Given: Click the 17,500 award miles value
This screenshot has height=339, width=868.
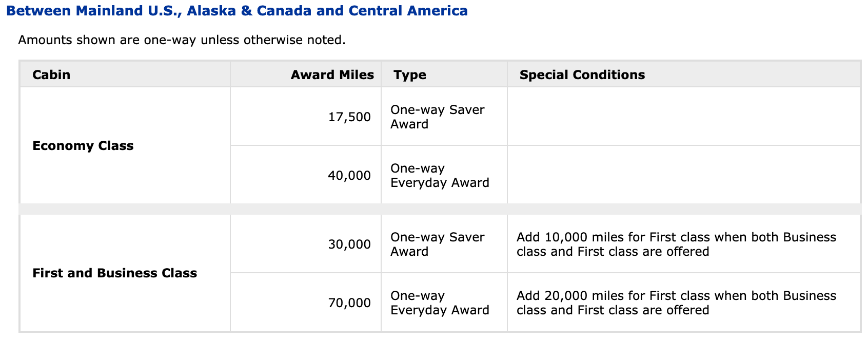Looking at the screenshot, I should 349,117.
